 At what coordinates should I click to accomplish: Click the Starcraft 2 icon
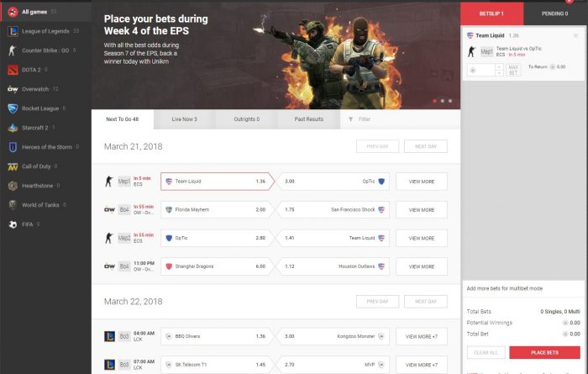13,128
